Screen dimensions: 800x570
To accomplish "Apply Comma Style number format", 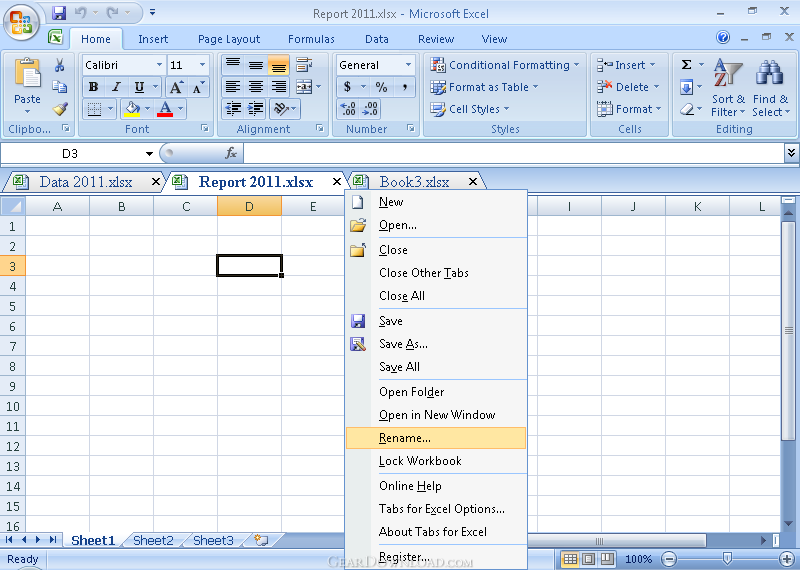I will [x=404, y=87].
